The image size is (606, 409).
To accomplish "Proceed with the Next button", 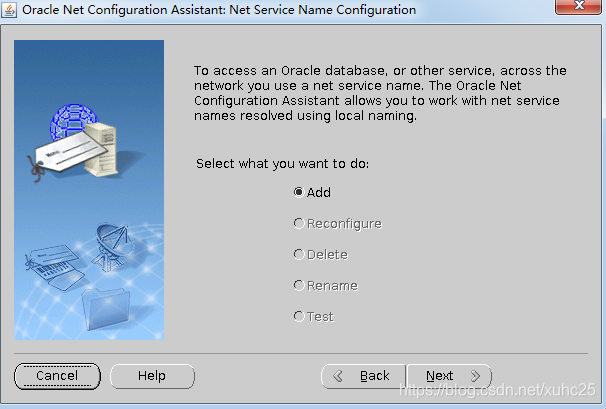I will (449, 376).
